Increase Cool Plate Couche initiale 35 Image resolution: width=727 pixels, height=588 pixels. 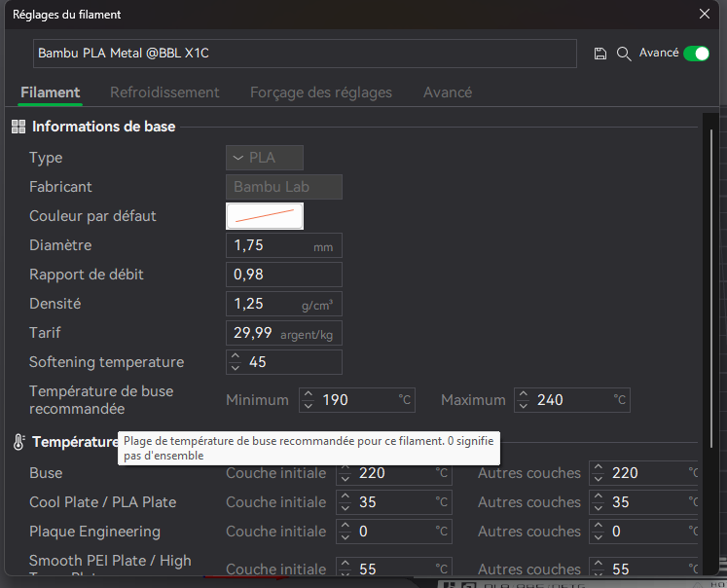coord(345,496)
